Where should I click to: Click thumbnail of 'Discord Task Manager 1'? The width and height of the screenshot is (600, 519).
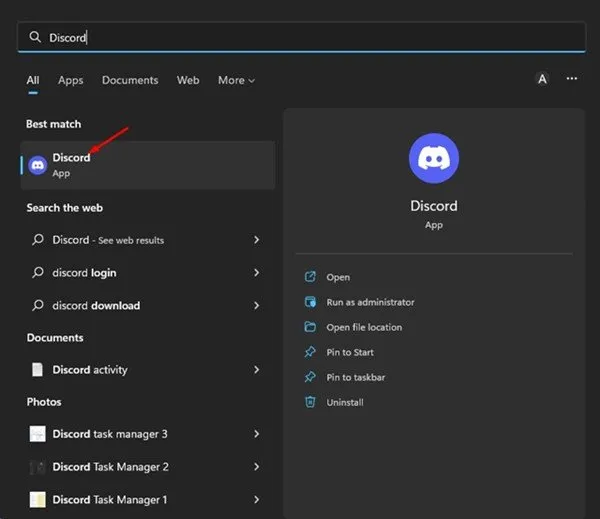point(38,500)
